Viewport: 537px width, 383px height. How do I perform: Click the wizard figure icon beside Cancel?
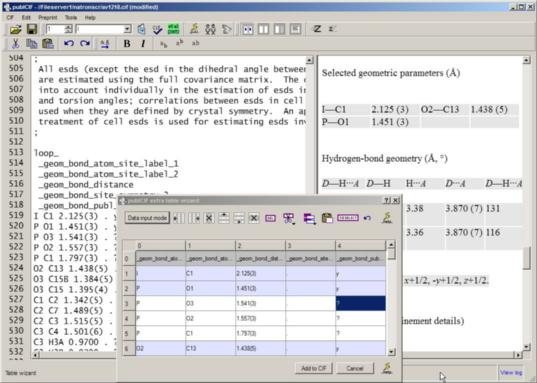pos(387,369)
